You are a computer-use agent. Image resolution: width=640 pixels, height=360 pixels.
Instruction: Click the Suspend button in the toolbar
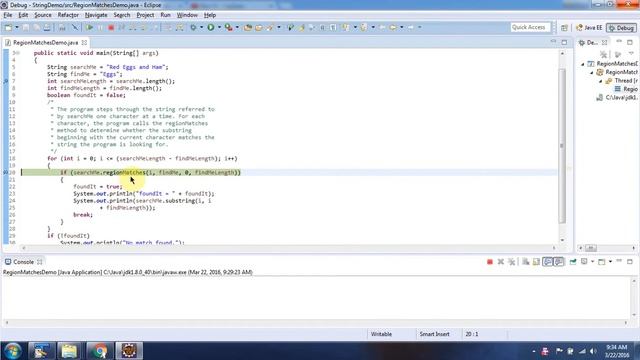coord(100,27)
